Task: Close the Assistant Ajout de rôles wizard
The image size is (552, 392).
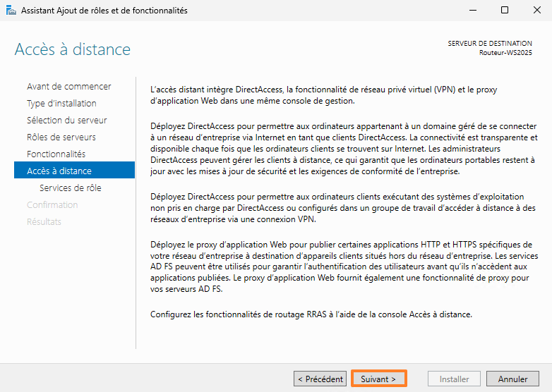Action: [536, 11]
